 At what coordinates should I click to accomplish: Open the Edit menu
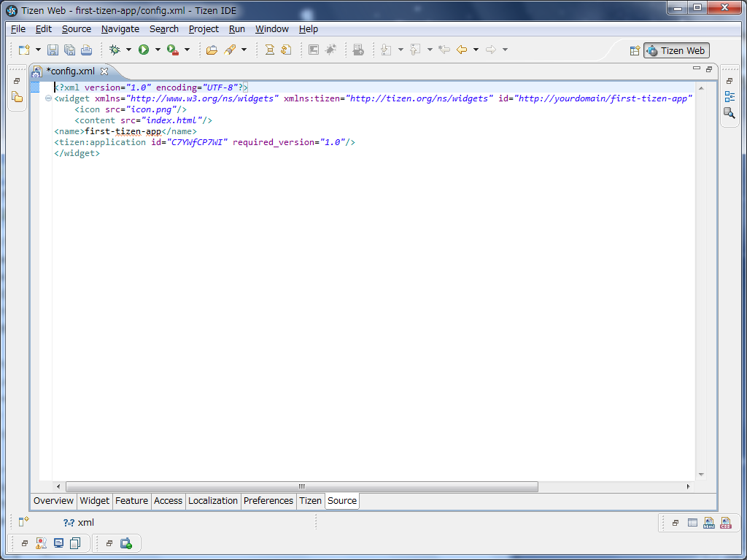pos(43,29)
